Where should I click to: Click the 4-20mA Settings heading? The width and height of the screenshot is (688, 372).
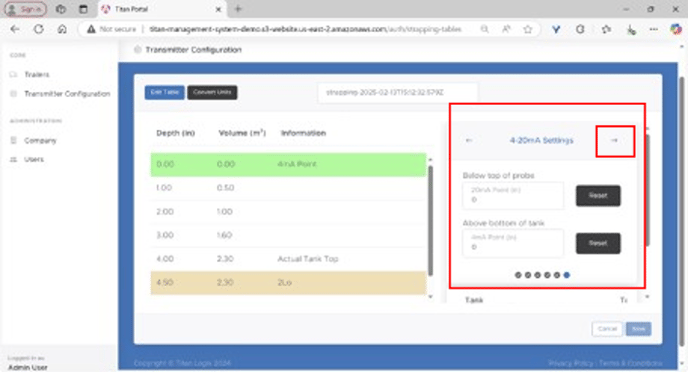click(x=541, y=140)
